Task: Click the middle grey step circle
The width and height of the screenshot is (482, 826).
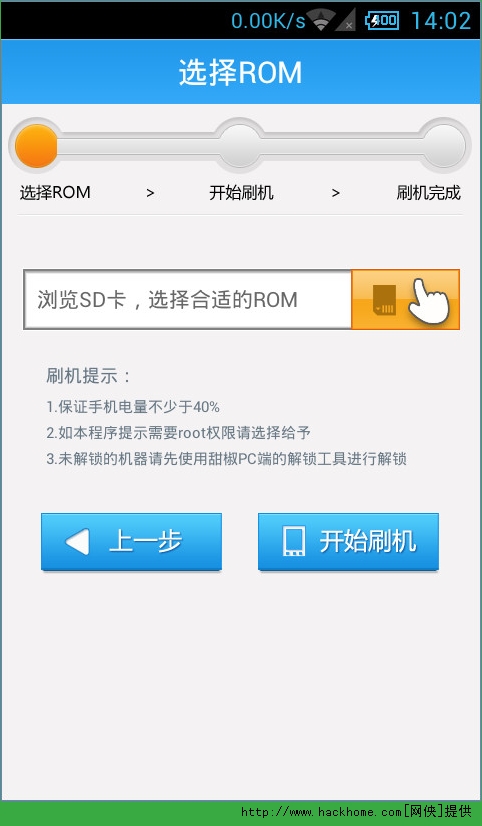Action: click(240, 145)
